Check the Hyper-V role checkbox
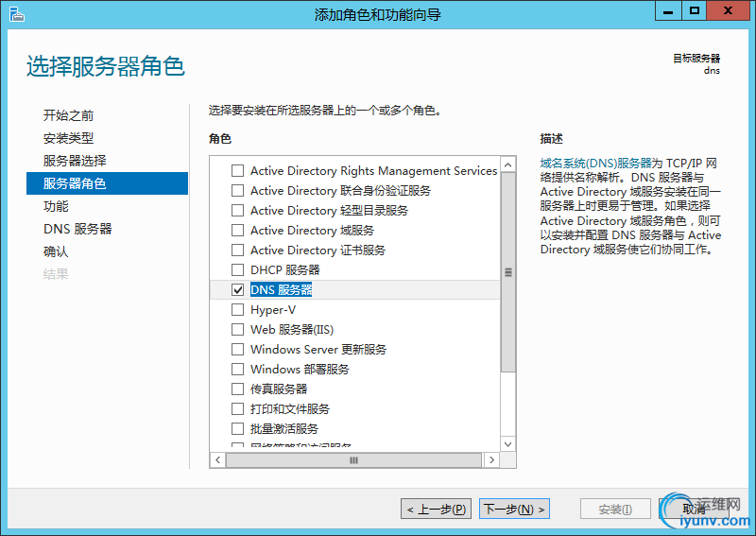This screenshot has height=536, width=756. [x=237, y=310]
